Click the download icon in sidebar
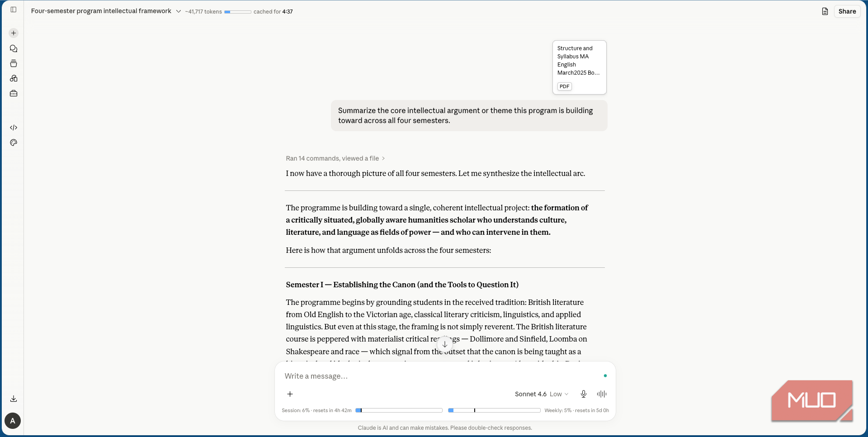This screenshot has height=437, width=868. tap(14, 399)
